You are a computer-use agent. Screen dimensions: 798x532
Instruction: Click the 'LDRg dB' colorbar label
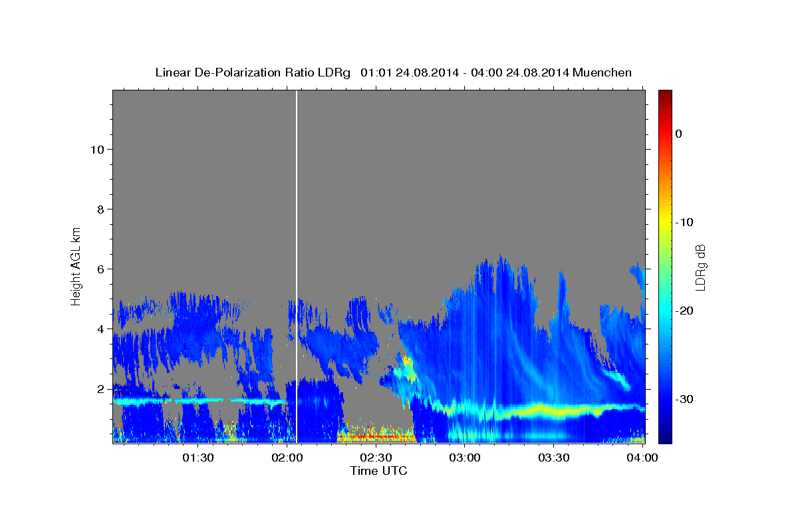700,267
